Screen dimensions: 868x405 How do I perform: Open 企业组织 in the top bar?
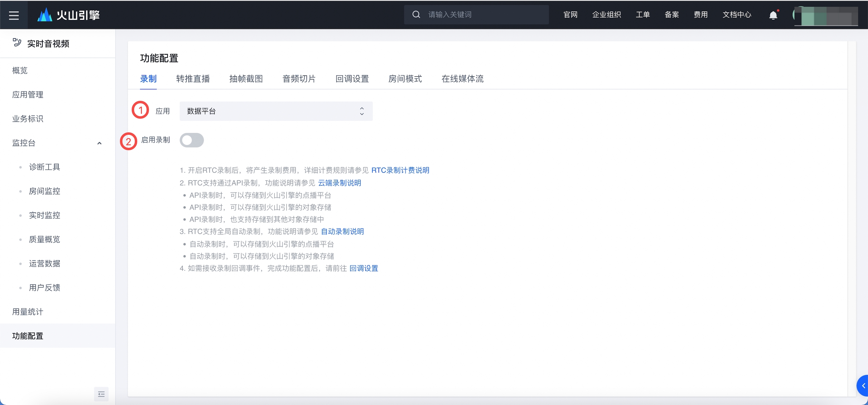click(x=606, y=15)
